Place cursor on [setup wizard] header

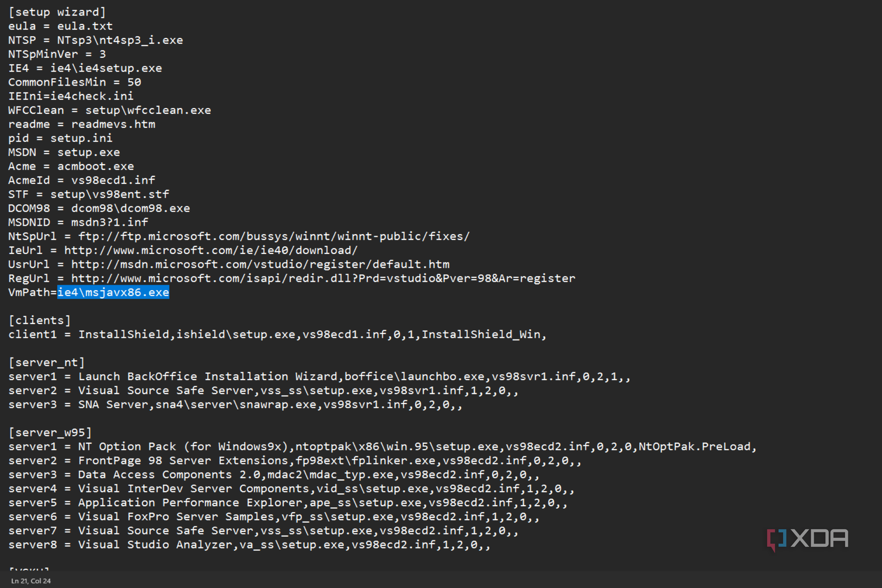(x=57, y=12)
